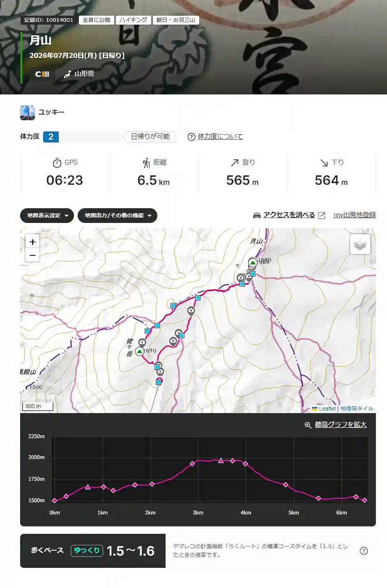387x588 pixels.
Task: Select the 朝日・出羽三山 area tag
Action: click(176, 20)
